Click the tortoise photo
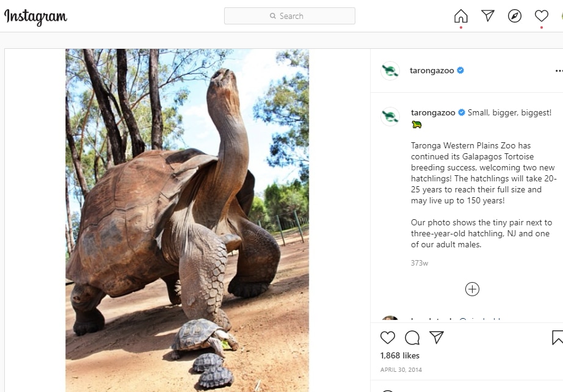 coord(187,220)
